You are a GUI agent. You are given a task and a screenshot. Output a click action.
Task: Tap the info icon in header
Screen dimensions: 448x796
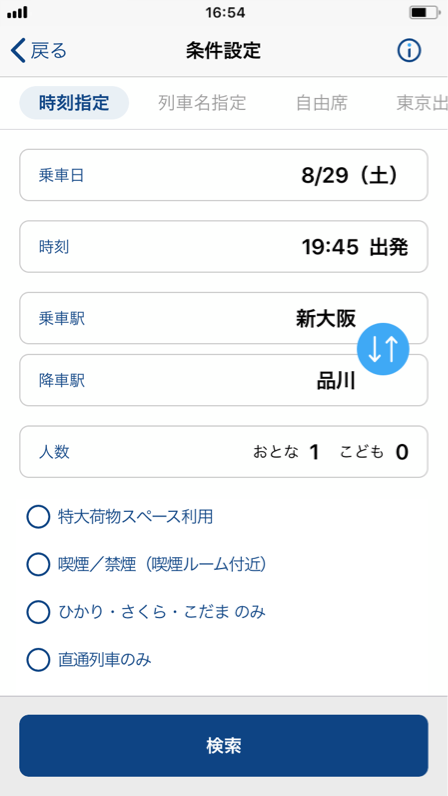(409, 51)
